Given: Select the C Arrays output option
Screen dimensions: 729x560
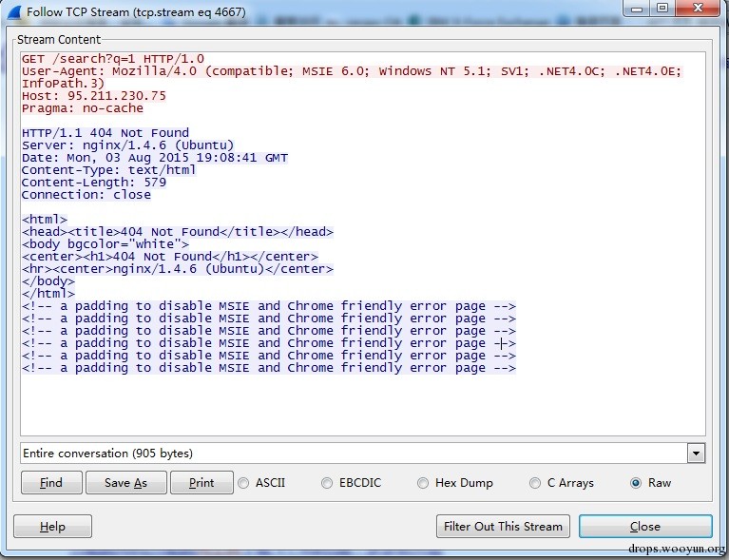Looking at the screenshot, I should click(x=536, y=483).
